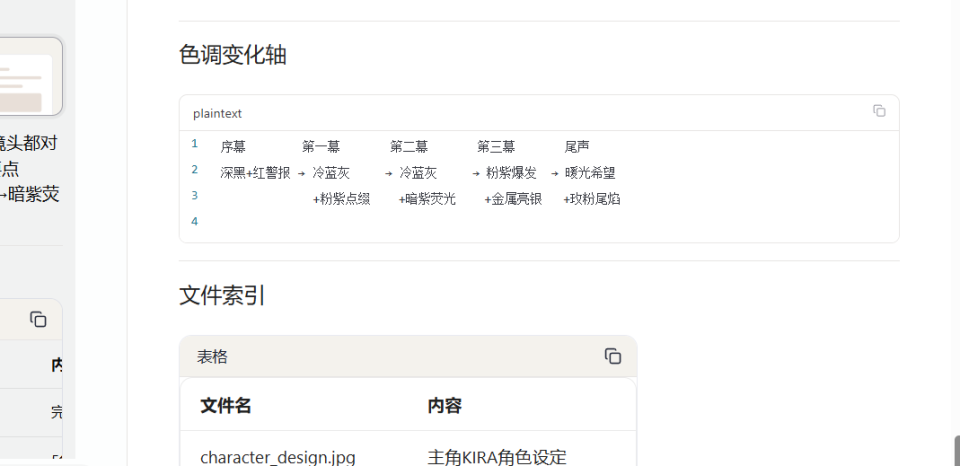This screenshot has width=960, height=466.
Task: Click the plaintext language label
Action: pos(217,113)
